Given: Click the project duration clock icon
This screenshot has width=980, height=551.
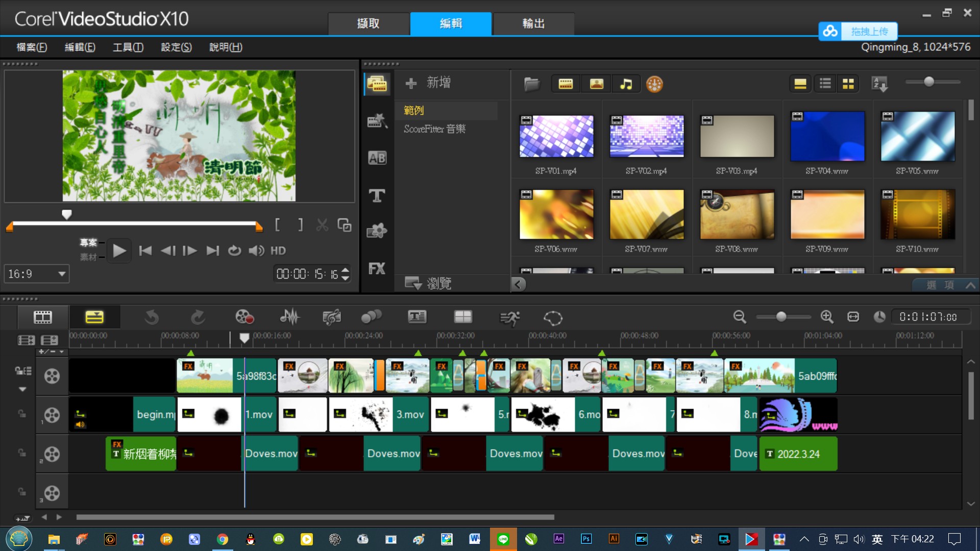Looking at the screenshot, I should [x=879, y=317].
